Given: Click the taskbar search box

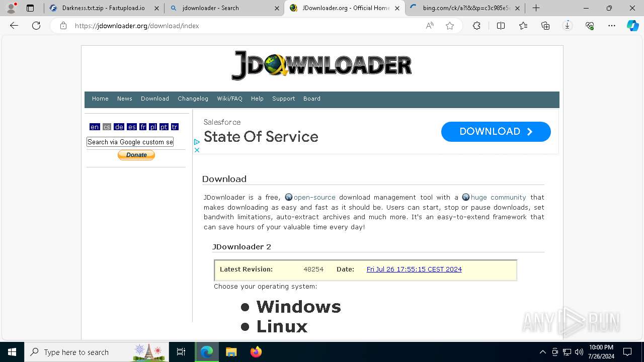Looking at the screenshot, I should (x=97, y=352).
